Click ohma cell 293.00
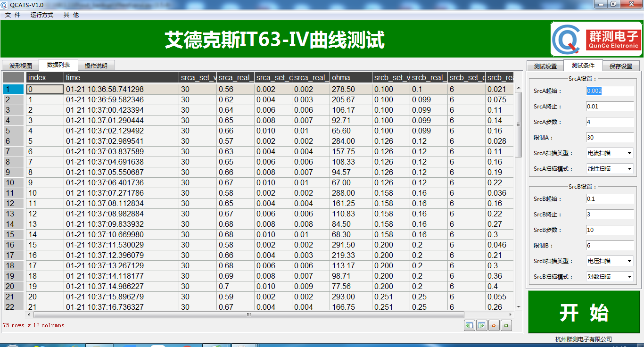644x347 pixels. point(351,297)
